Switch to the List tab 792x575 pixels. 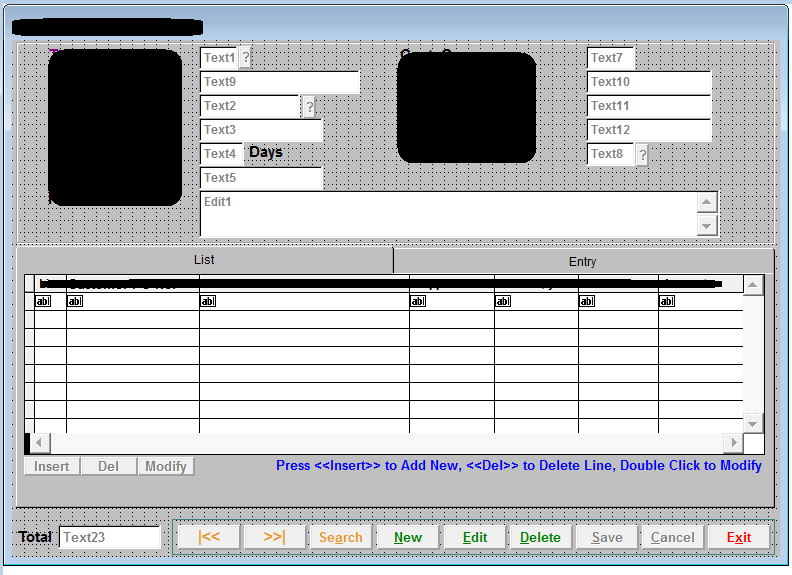[204, 260]
